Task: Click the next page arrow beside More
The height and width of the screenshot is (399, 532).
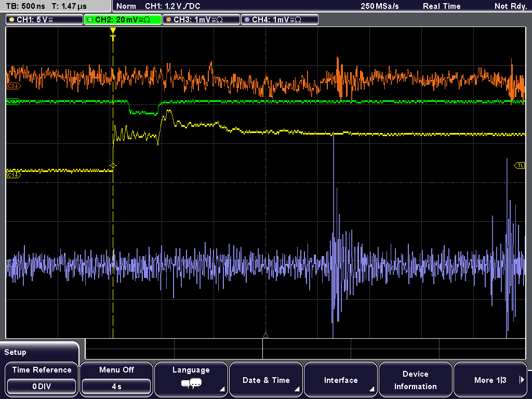Action: (x=522, y=380)
